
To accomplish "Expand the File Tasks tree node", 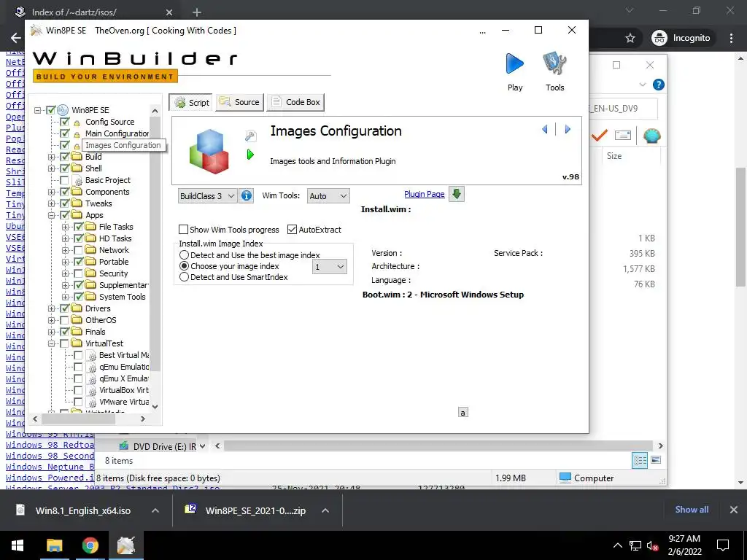I will pos(65,227).
